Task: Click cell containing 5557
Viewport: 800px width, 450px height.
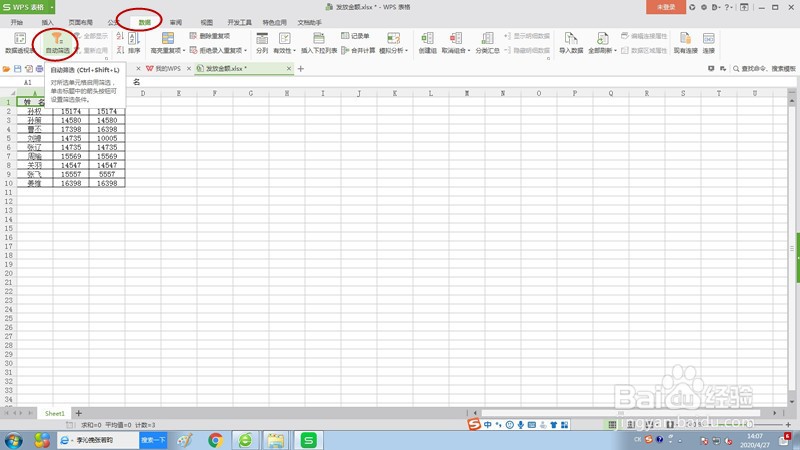Action: [107, 174]
